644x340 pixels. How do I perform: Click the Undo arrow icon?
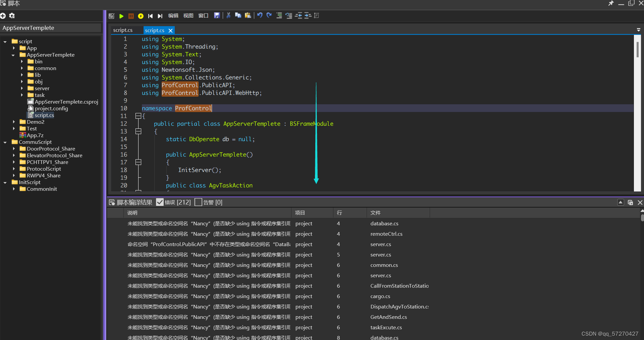tap(260, 15)
